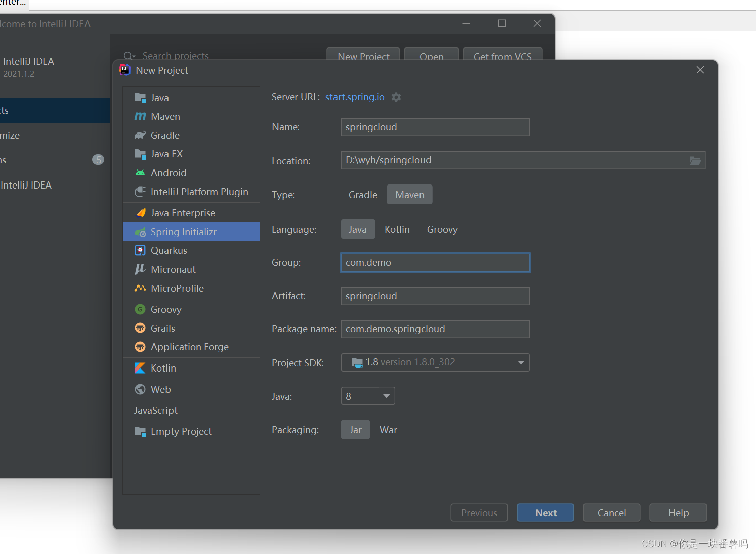Image resolution: width=756 pixels, height=554 pixels.
Task: Click the Maven 'm' icon
Action: click(140, 116)
